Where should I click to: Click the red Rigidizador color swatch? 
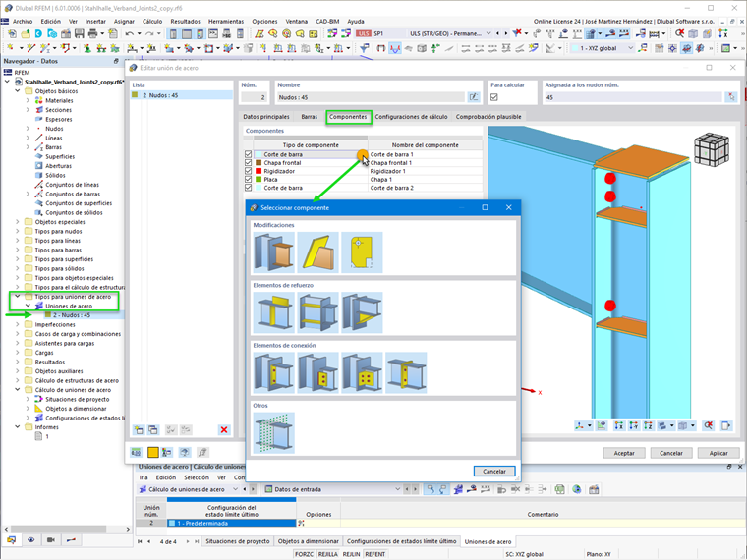(x=259, y=171)
